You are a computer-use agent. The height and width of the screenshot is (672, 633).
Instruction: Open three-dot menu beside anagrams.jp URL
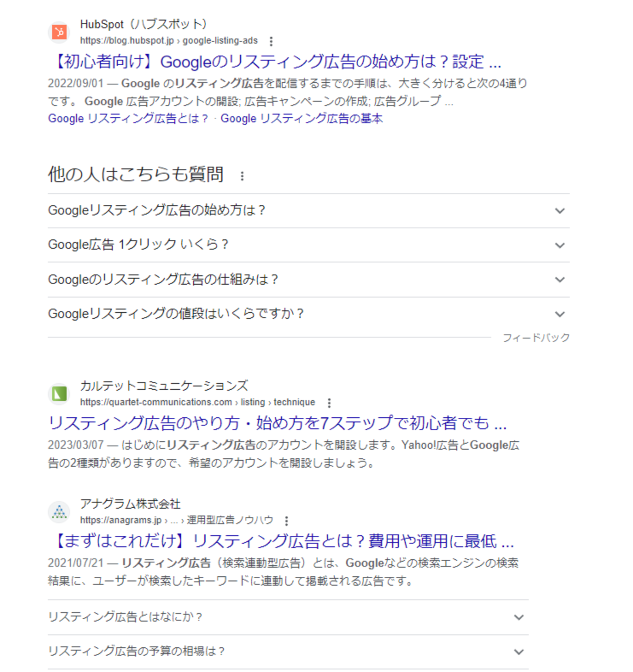286,521
